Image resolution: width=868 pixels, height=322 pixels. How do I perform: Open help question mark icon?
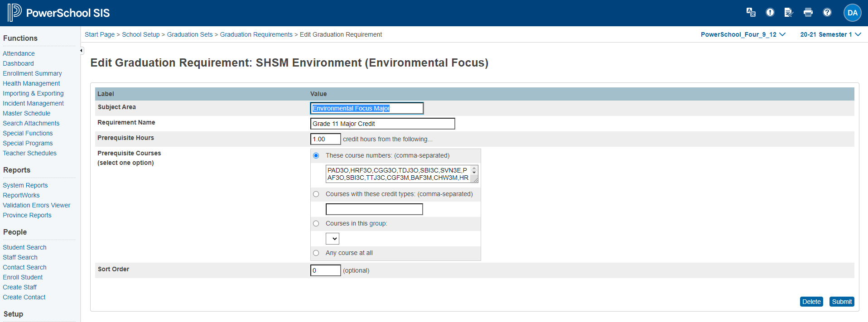click(827, 13)
